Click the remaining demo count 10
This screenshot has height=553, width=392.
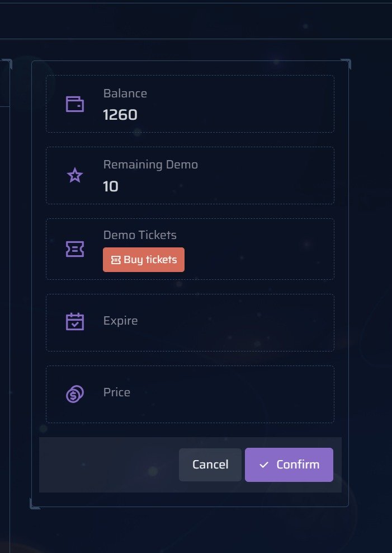point(111,186)
